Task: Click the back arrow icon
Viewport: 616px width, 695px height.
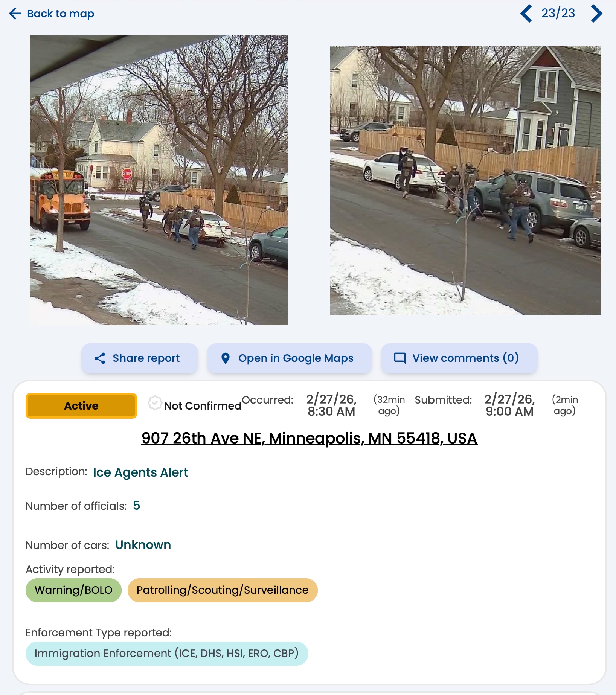Action: point(15,14)
